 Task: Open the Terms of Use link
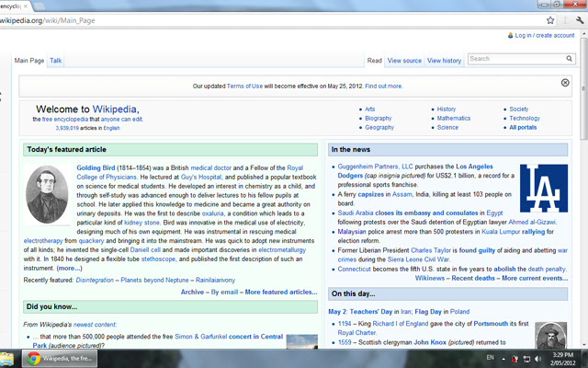[x=244, y=86]
